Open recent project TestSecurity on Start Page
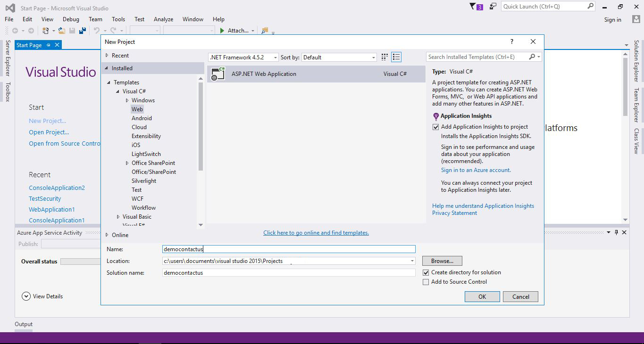 pos(45,199)
